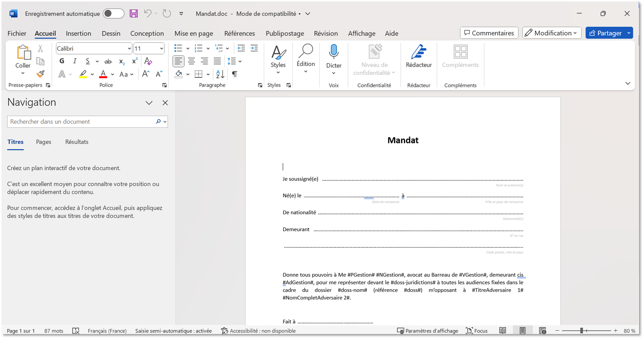Redo the last action
This screenshot has height=339, width=644.
click(166, 13)
